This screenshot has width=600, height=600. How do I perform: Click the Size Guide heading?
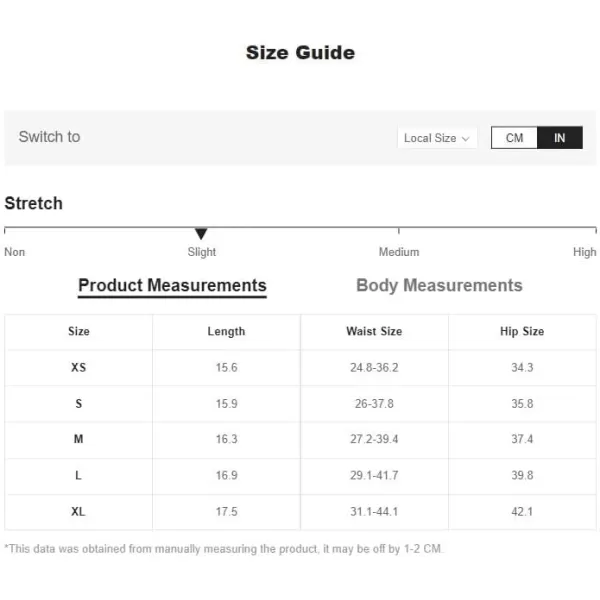click(x=300, y=52)
